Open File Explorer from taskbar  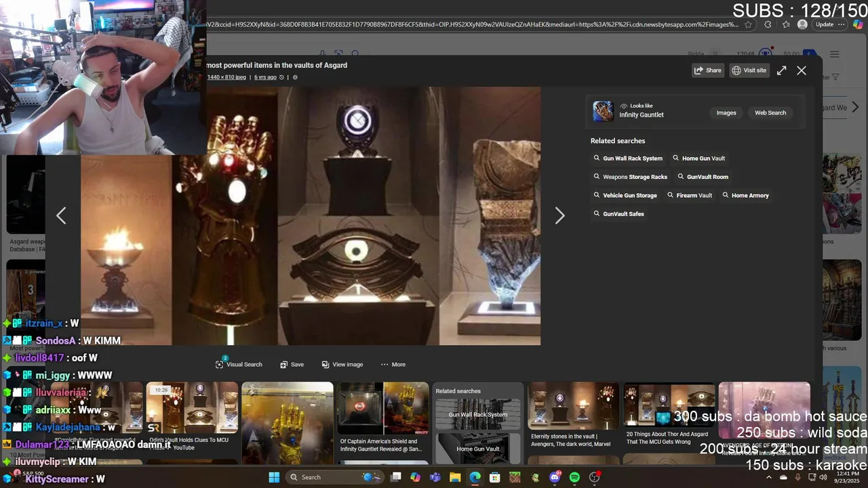(455, 477)
